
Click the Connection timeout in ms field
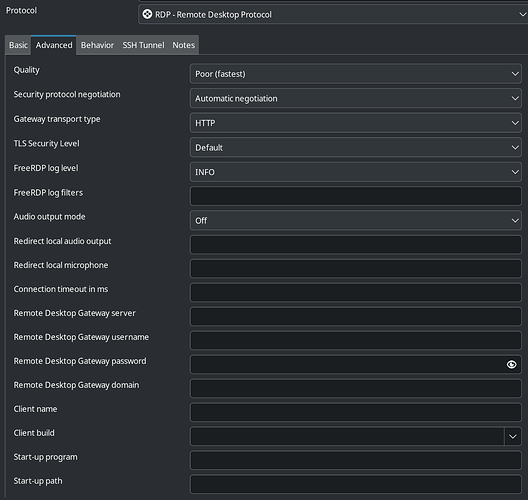coord(356,292)
